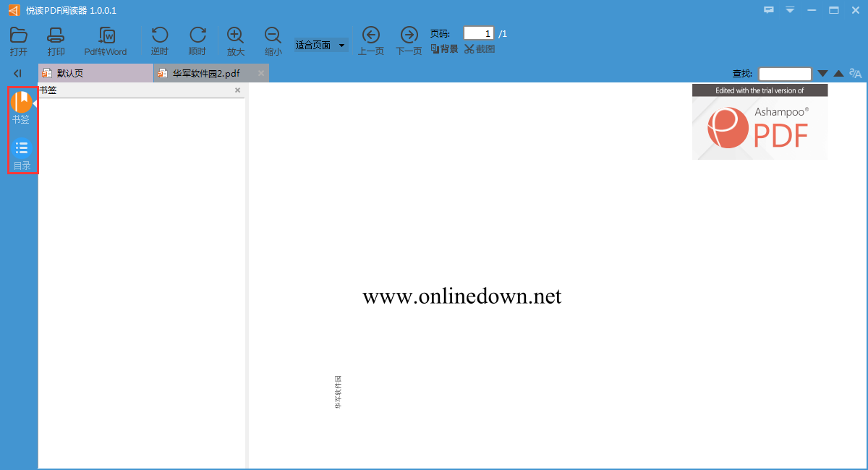
Task: Close the 华军软件园2.pdf tab
Action: pos(261,73)
